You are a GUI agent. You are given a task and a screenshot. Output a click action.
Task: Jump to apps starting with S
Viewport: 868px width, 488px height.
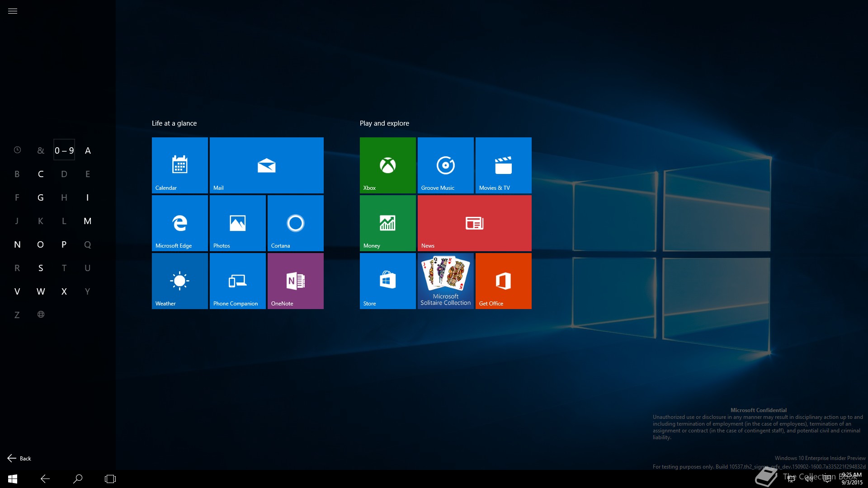coord(41,268)
